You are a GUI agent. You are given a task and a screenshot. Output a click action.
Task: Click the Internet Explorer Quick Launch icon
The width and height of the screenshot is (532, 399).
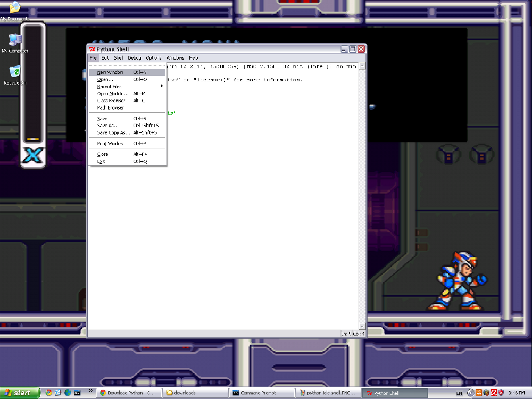(58, 393)
